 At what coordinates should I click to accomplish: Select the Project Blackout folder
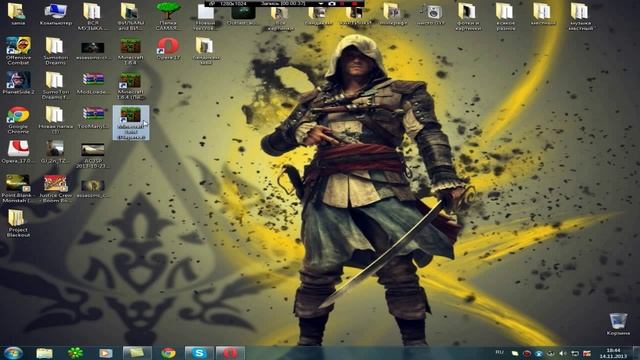pos(17,223)
